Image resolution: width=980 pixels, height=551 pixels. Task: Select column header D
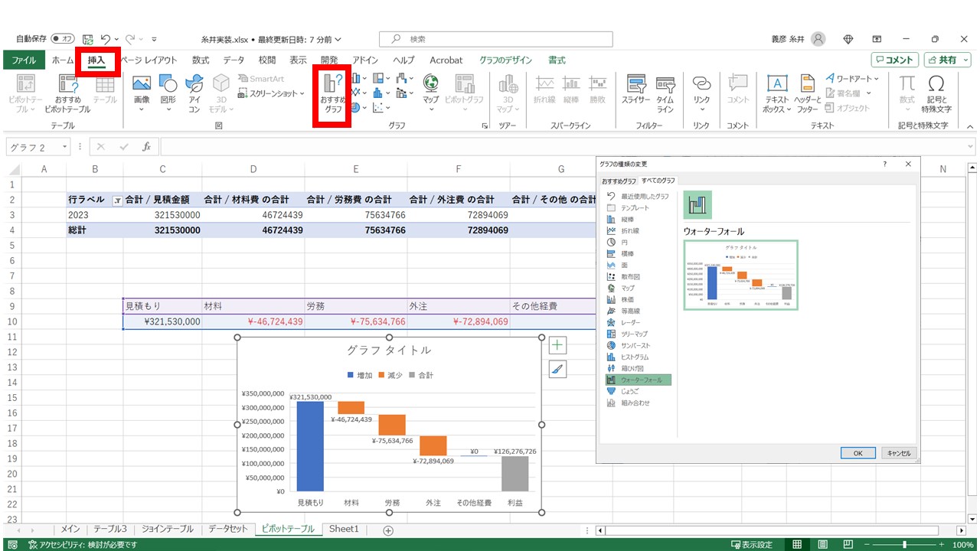coord(253,169)
